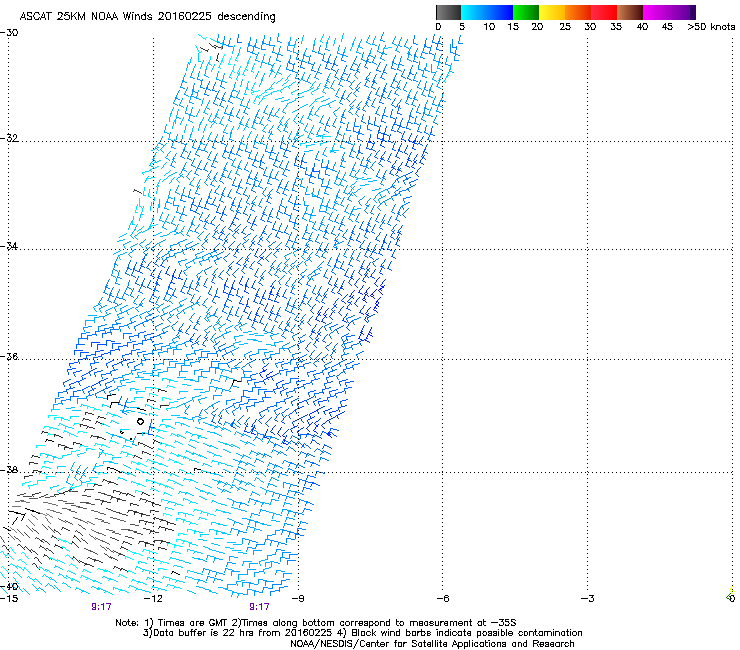This screenshot has width=740, height=650.
Task: Click the -36 latitude axis label
Action: click(9, 356)
